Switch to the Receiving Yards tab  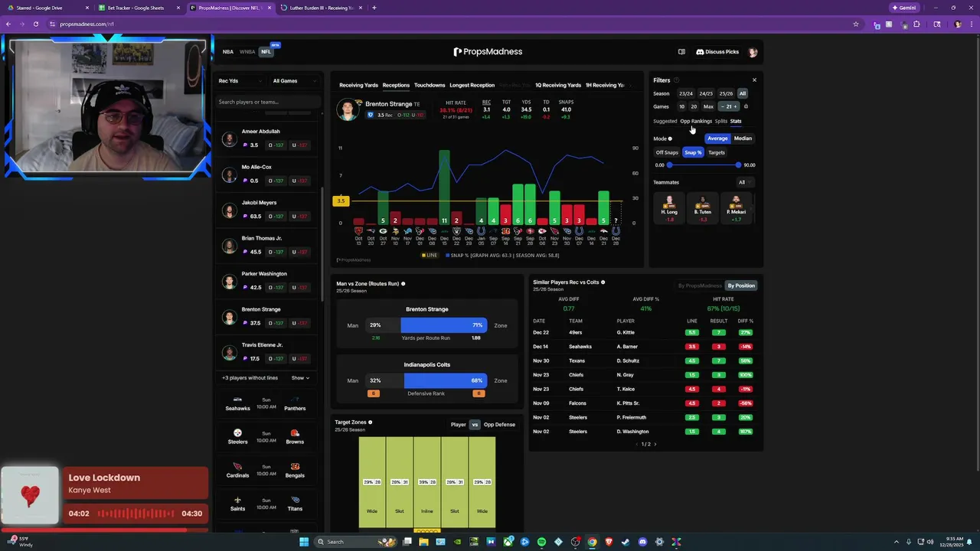(358, 85)
